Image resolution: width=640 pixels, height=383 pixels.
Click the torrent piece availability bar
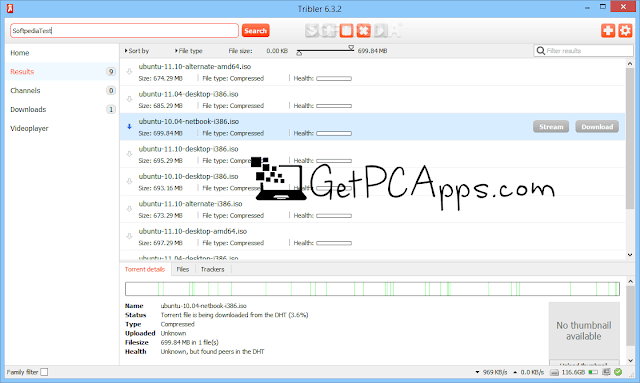tap(372, 289)
